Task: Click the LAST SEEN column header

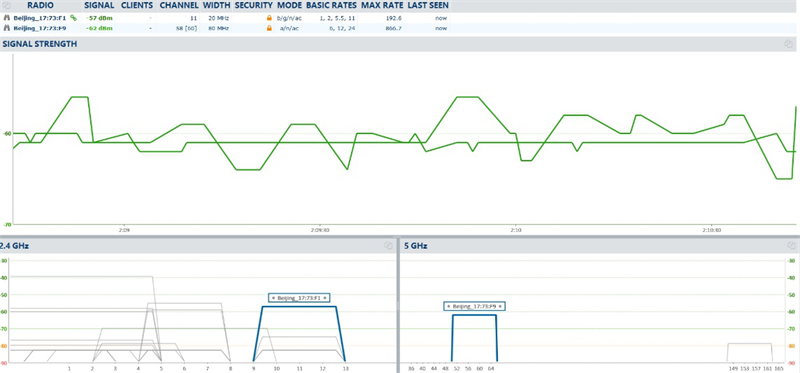Action: 428,6
